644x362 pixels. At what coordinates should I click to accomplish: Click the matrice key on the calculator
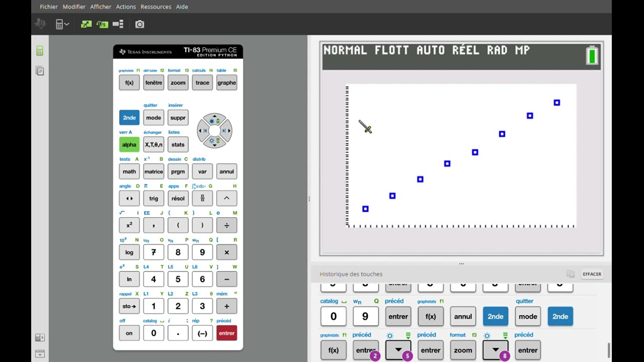pyautogui.click(x=153, y=171)
